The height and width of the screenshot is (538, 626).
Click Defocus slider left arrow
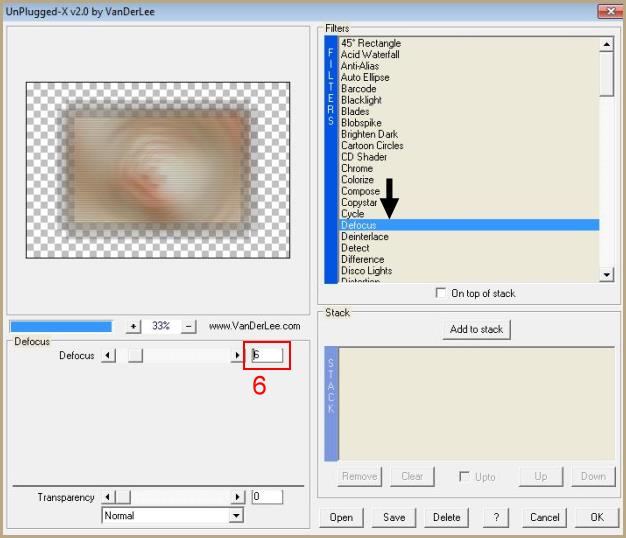point(109,355)
